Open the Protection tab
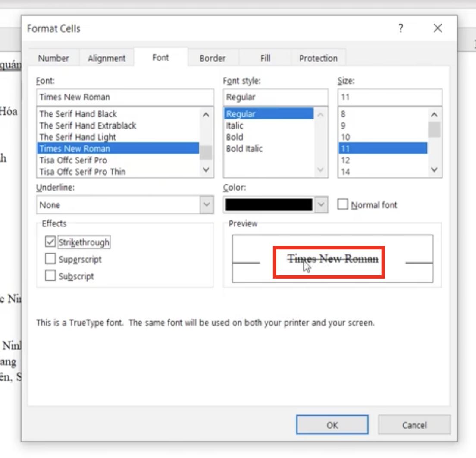This screenshot has width=476, height=458. pyautogui.click(x=318, y=58)
